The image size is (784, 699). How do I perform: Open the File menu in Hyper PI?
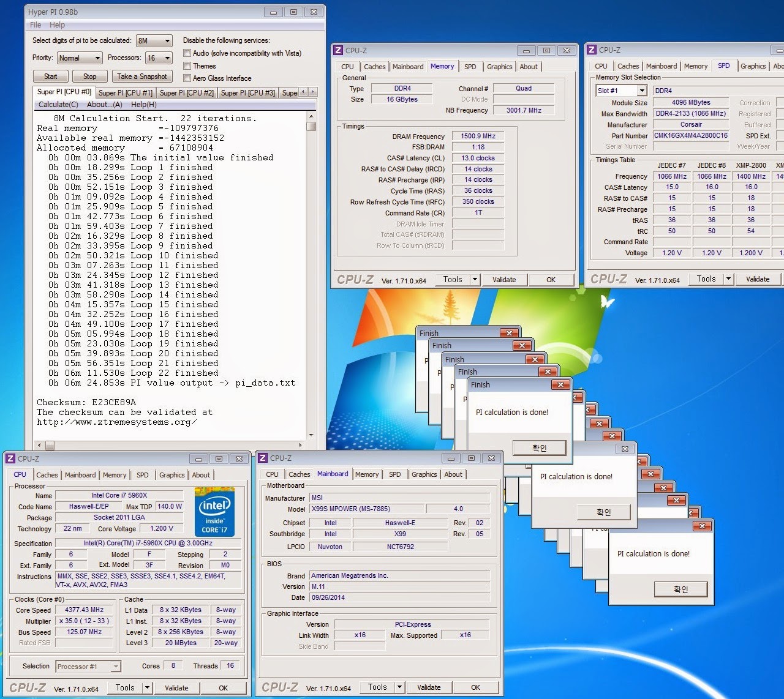(x=36, y=25)
